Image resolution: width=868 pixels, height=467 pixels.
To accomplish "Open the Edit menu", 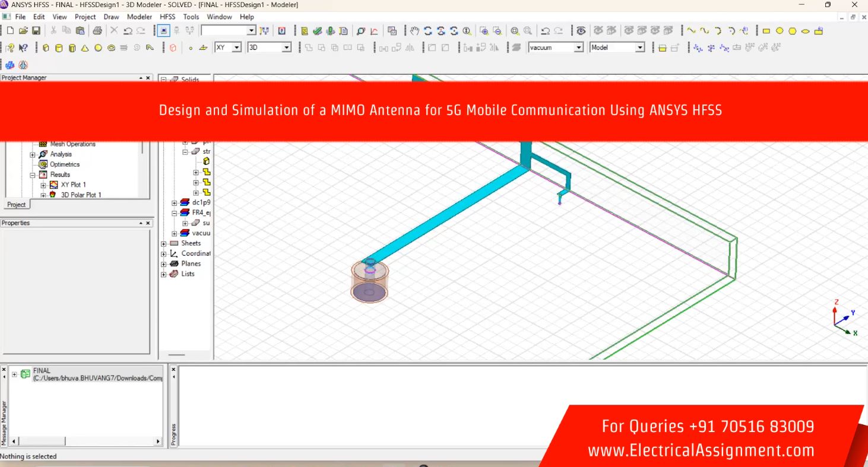I will point(39,17).
